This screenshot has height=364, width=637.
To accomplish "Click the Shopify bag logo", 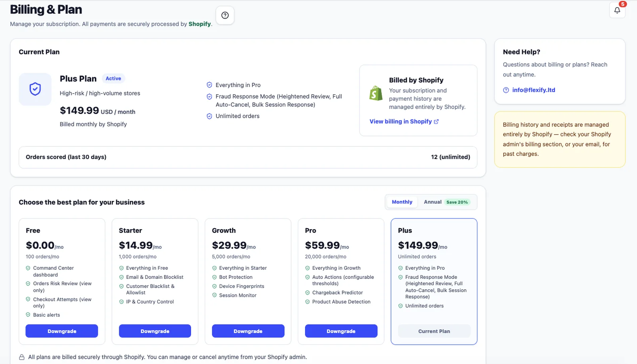I will pyautogui.click(x=376, y=93).
